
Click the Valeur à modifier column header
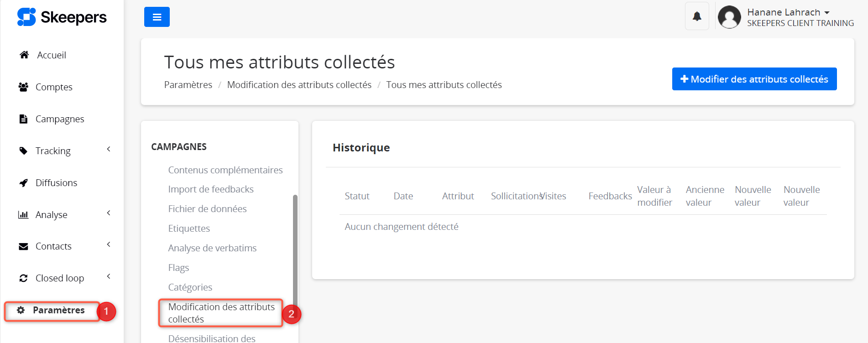pyautogui.click(x=654, y=196)
